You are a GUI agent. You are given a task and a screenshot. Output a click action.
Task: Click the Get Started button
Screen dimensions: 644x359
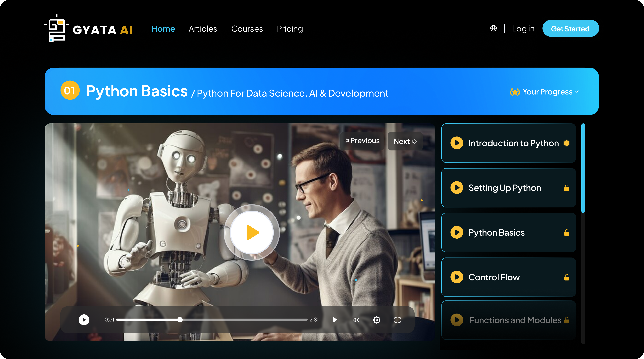pyautogui.click(x=570, y=28)
